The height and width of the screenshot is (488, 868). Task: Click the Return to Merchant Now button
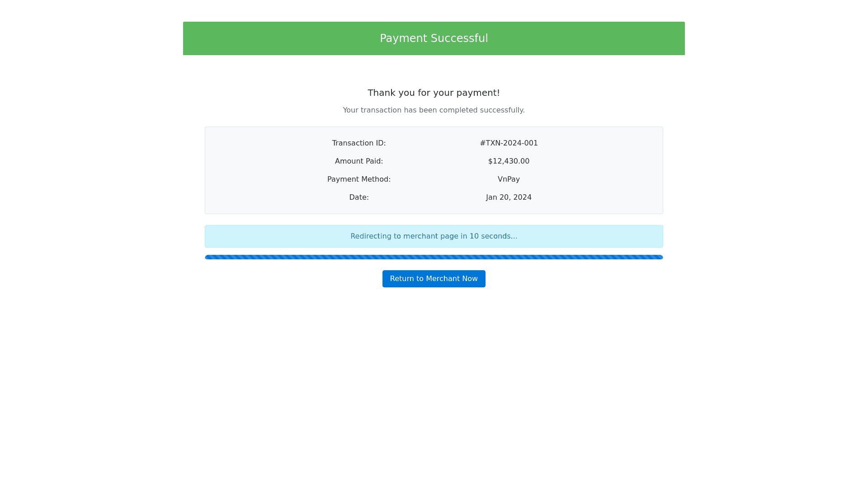pos(434,279)
